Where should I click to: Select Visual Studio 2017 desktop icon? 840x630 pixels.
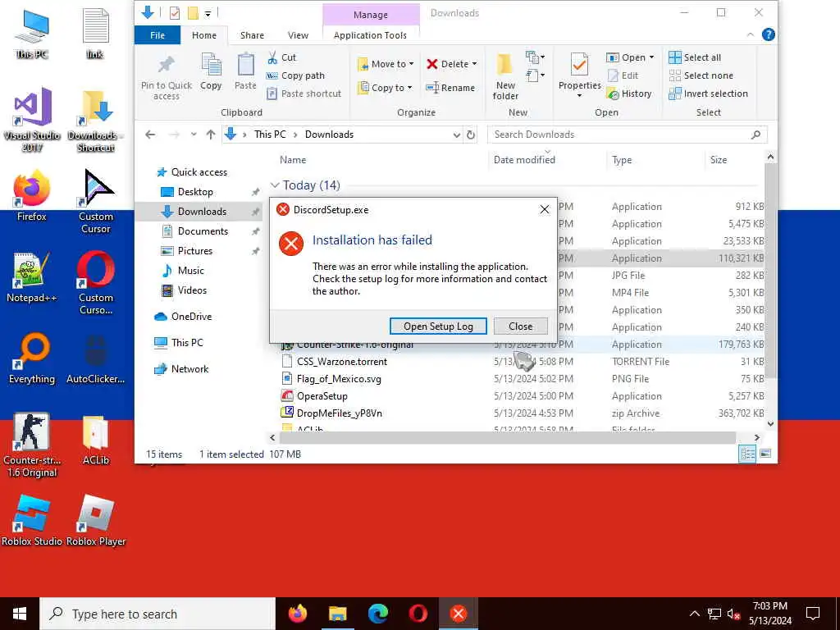point(32,121)
